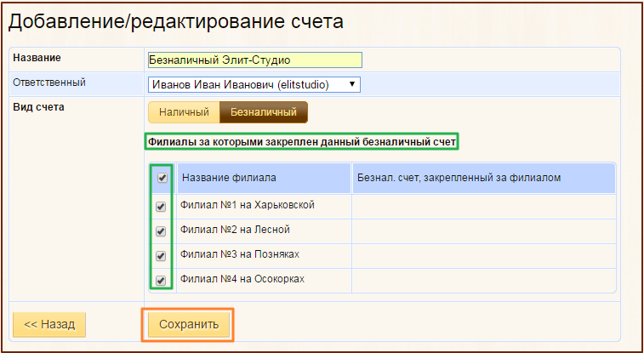Toggle the Филиал №4 на Осокорках checkbox
This screenshot has height=353, width=644.
click(161, 280)
